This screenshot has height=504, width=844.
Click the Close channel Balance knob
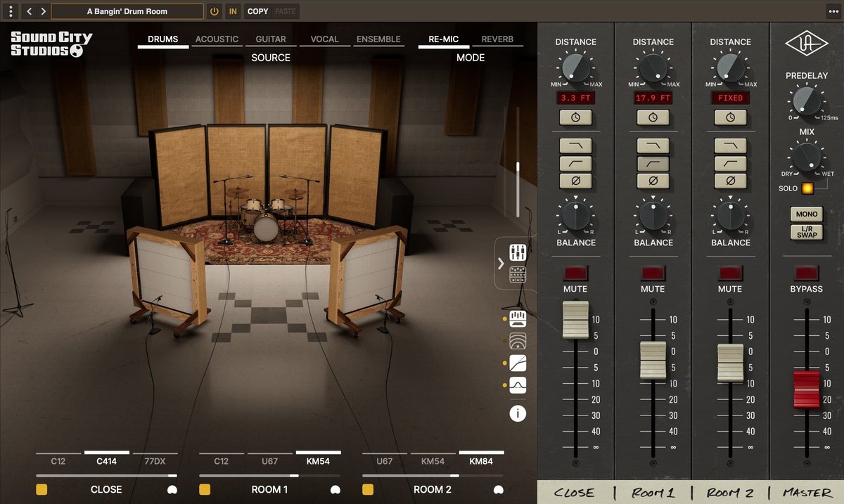pyautogui.click(x=575, y=217)
